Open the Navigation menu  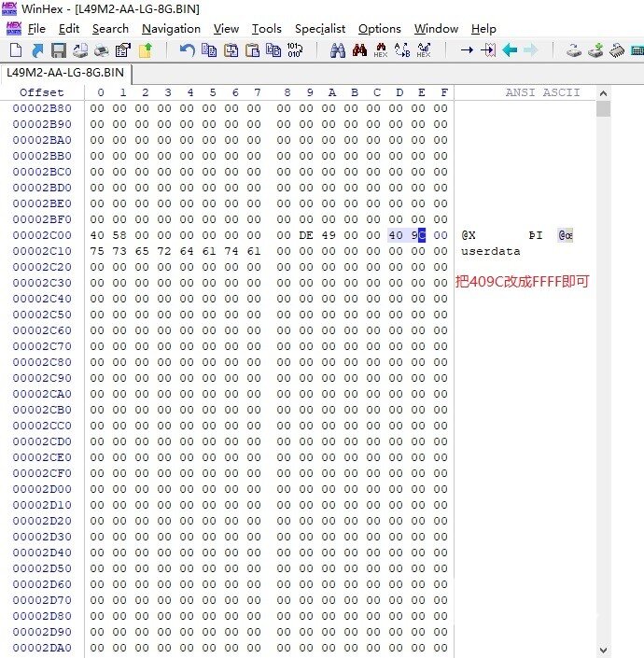tap(171, 29)
